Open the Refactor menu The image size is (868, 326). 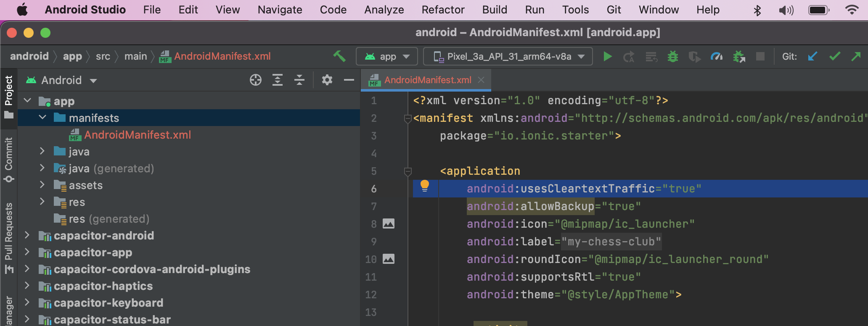443,10
